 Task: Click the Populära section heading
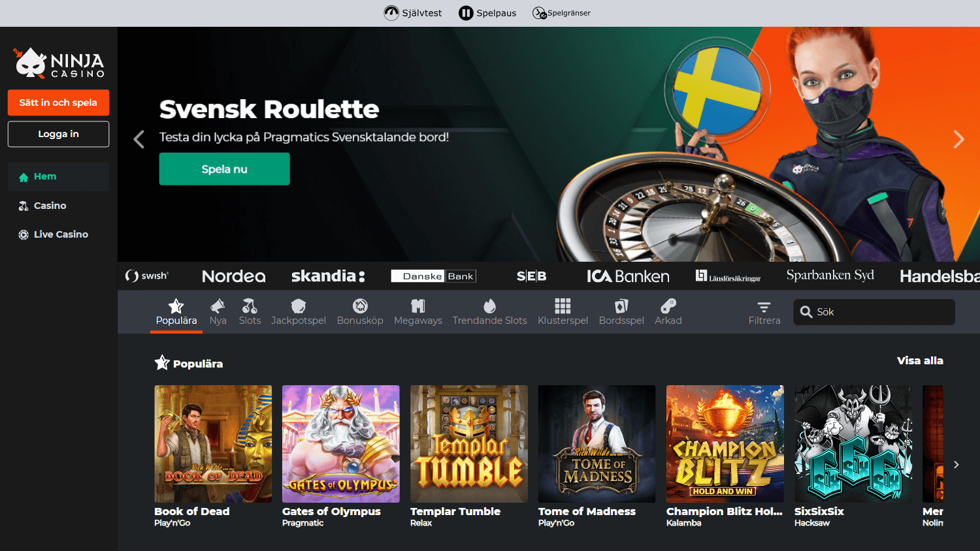coord(198,364)
